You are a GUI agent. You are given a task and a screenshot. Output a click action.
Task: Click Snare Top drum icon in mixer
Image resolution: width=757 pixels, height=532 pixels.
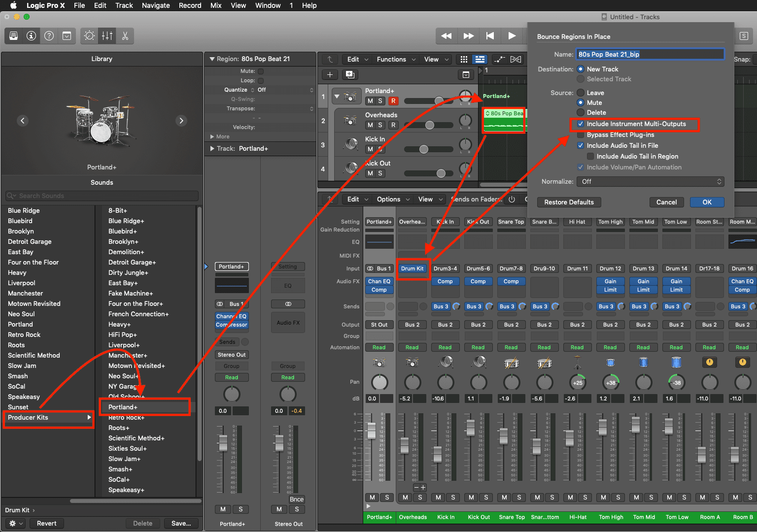[512, 363]
